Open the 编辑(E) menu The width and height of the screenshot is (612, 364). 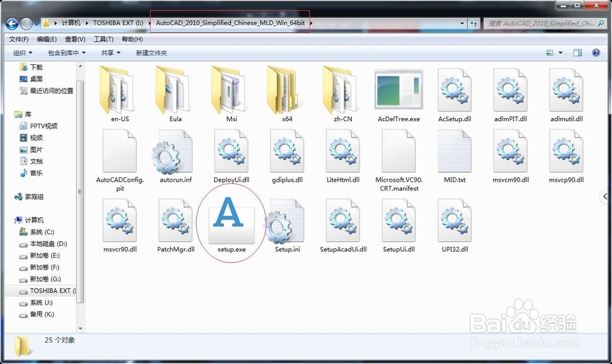point(47,39)
